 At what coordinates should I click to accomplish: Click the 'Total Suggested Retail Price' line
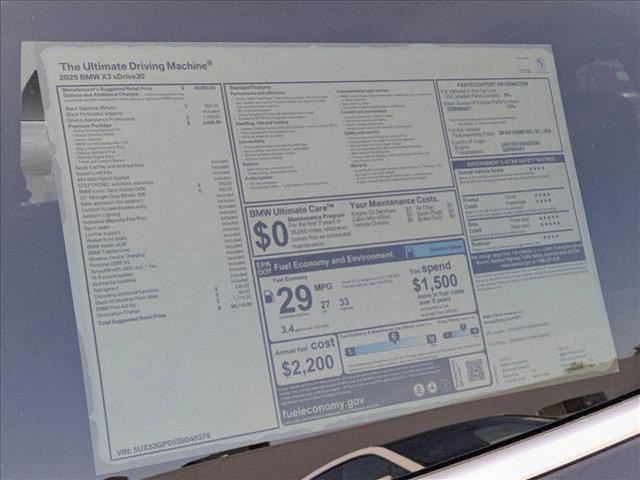pos(132,319)
